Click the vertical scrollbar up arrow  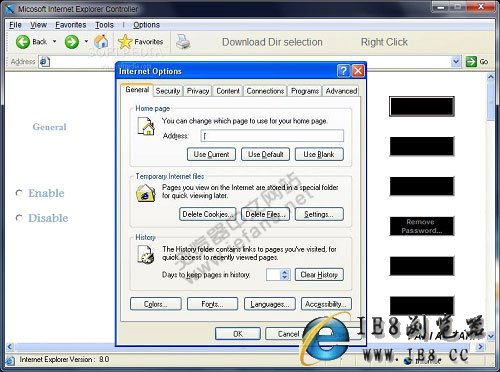point(491,77)
